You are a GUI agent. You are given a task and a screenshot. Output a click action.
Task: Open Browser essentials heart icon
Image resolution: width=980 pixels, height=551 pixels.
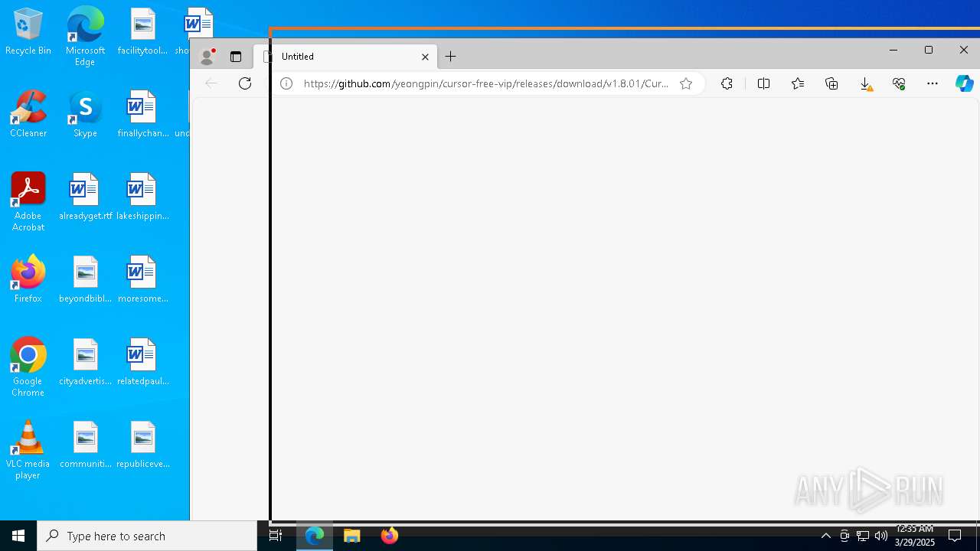coord(899,83)
